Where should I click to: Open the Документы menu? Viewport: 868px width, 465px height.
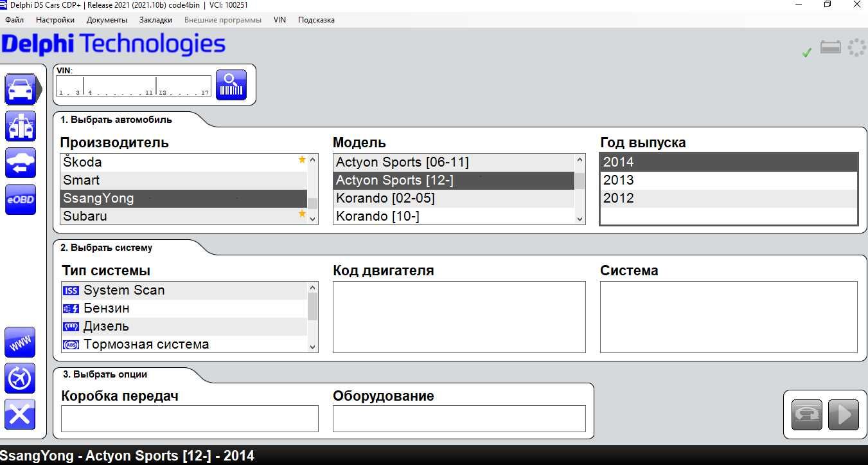coord(107,20)
